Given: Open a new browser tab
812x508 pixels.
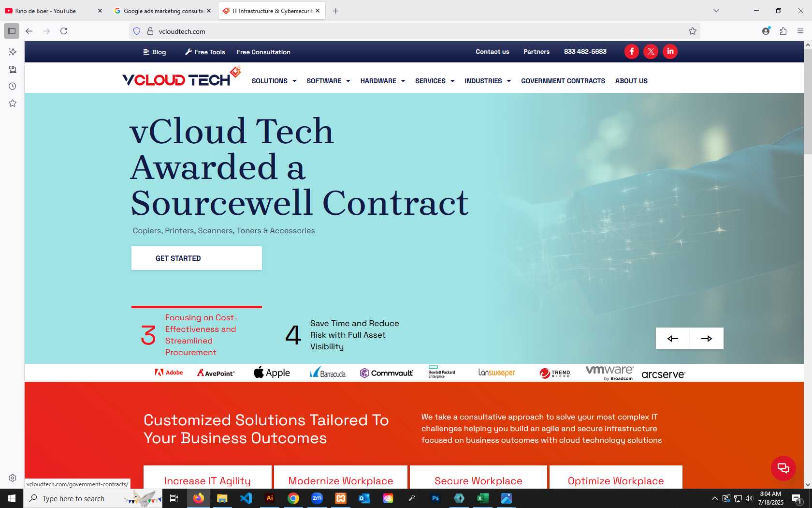Looking at the screenshot, I should 335,11.
